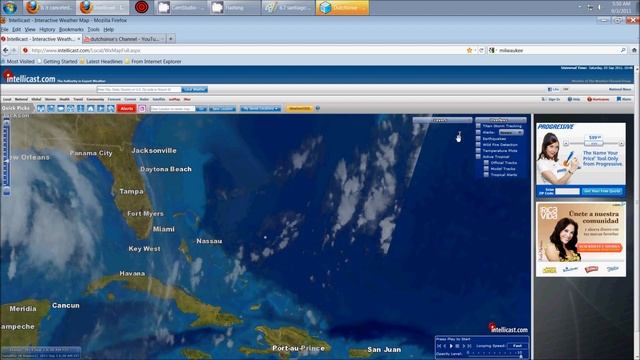Toggle the Model Tracks checkbox
Image resolution: width=640 pixels, height=360 pixels.
486,169
